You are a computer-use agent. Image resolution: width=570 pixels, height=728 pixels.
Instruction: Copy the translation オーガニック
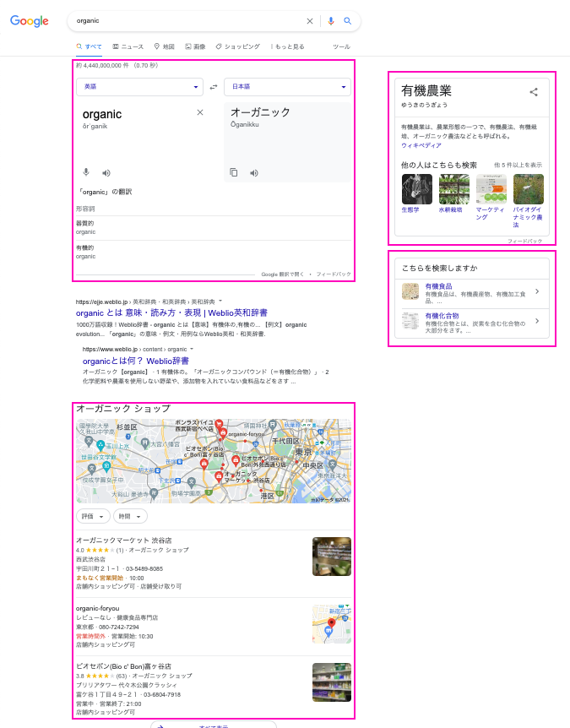click(x=234, y=172)
